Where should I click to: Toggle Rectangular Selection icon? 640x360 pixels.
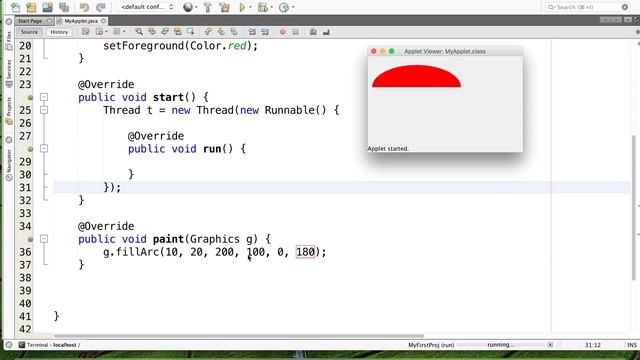tap(191, 31)
